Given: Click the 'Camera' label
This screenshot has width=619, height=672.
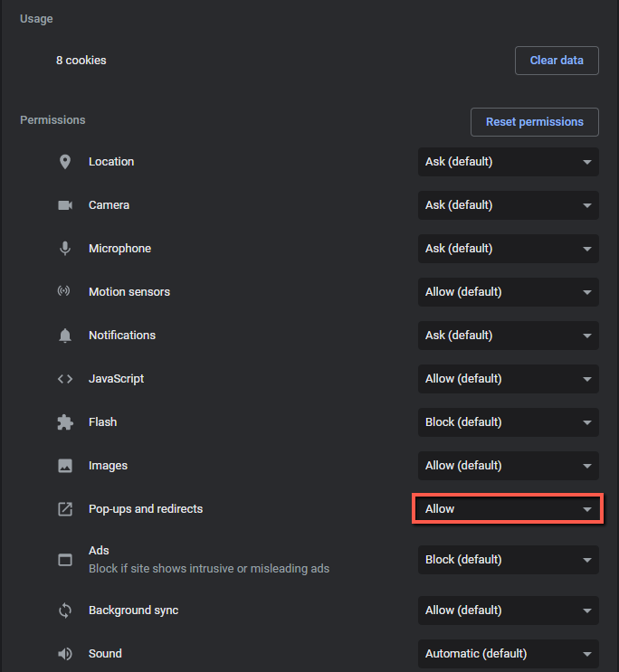Looking at the screenshot, I should [x=109, y=205].
